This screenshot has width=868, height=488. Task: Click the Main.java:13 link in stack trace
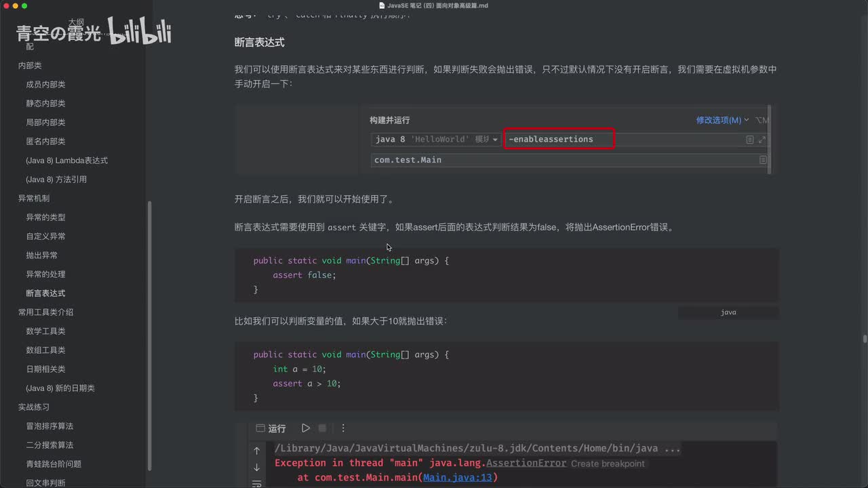click(x=458, y=478)
